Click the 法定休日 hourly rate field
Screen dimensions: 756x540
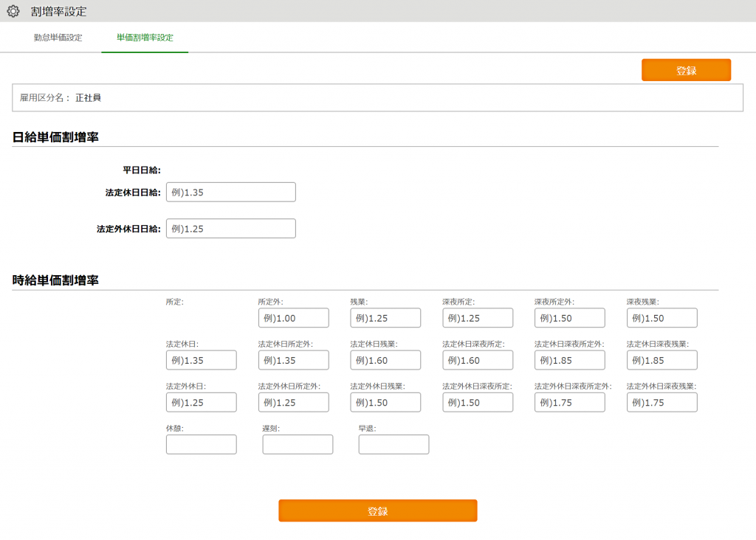201,360
